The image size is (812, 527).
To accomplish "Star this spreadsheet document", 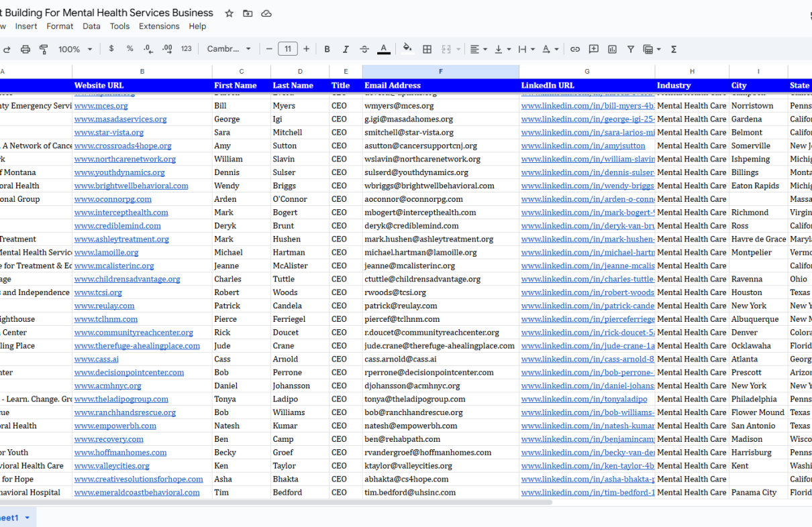I will pyautogui.click(x=230, y=13).
